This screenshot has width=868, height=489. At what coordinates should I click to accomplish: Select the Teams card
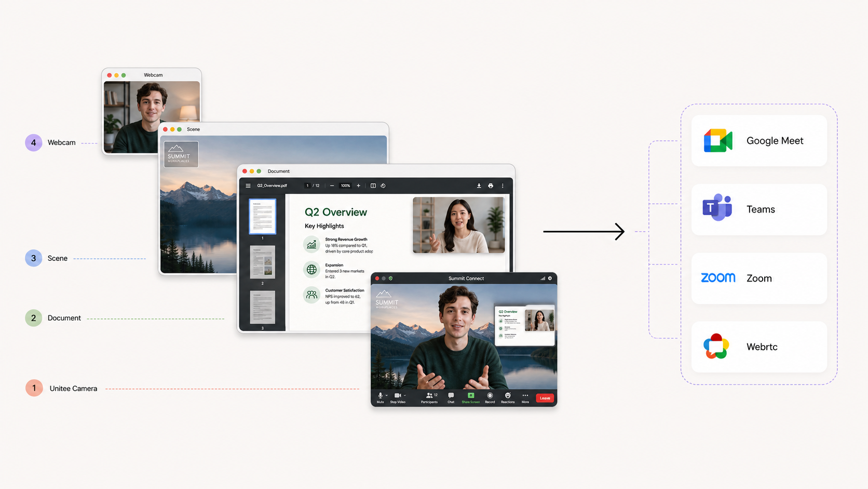(759, 209)
